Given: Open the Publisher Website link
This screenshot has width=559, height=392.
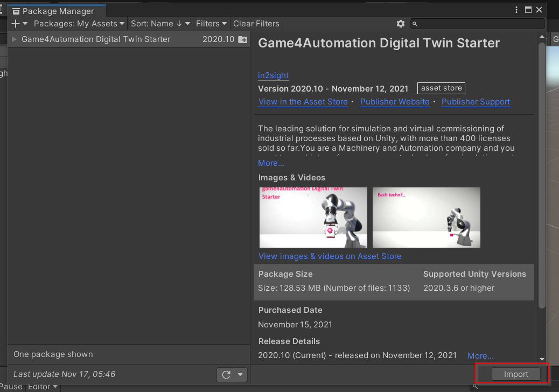Looking at the screenshot, I should 395,102.
